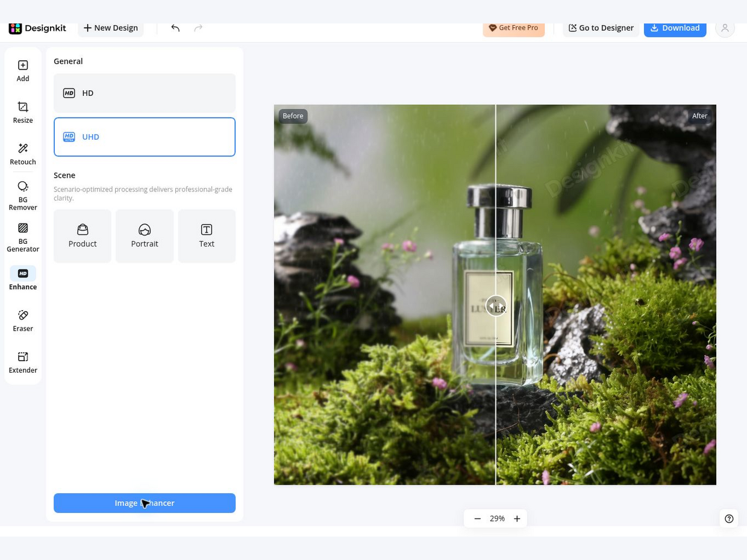Select the HD enhancement option
This screenshot has width=747, height=560.
(x=145, y=93)
